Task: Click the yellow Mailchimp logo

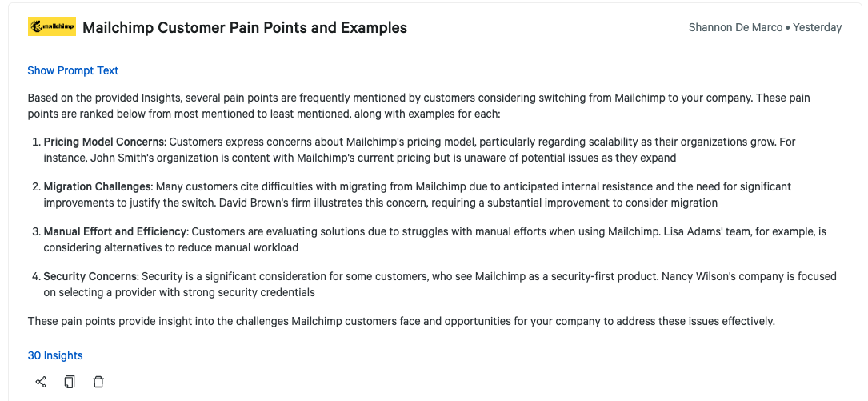Action: (52, 27)
